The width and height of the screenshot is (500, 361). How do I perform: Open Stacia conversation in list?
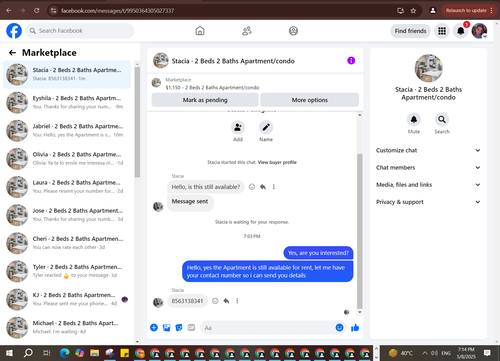coord(67,74)
